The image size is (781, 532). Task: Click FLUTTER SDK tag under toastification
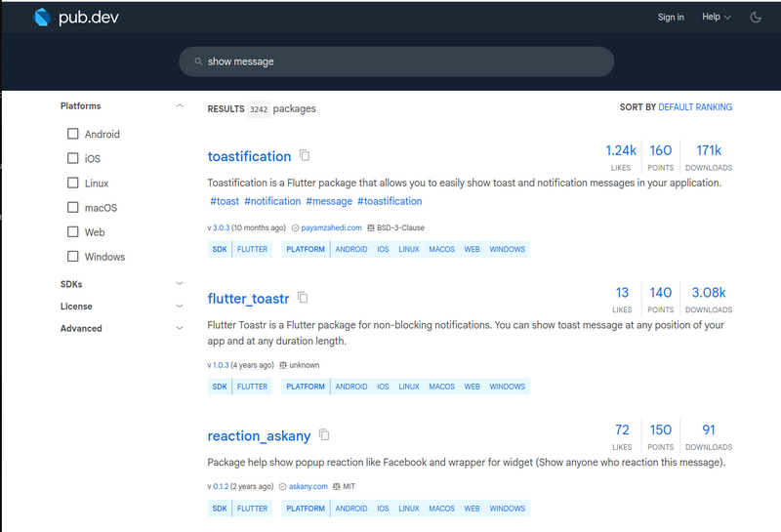252,249
